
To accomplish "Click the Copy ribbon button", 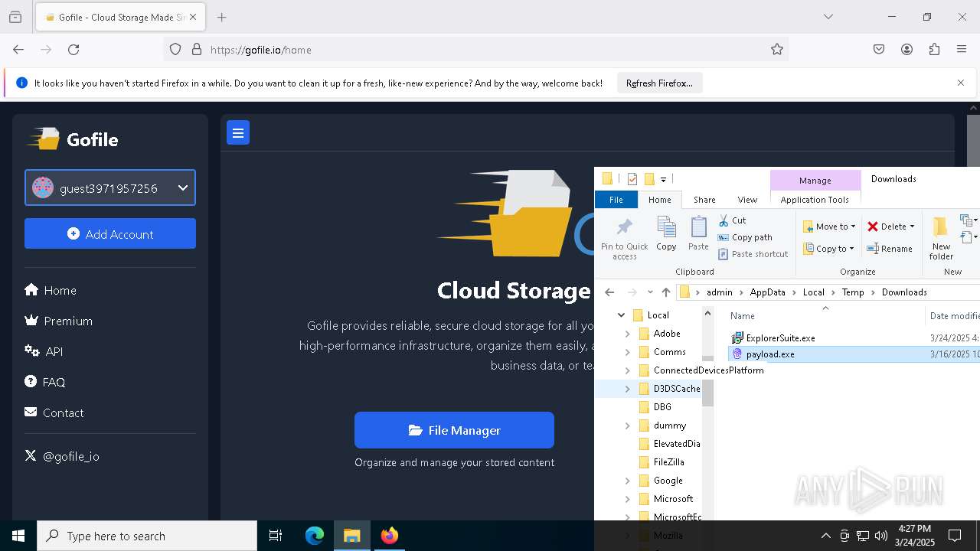I will 666,234.
